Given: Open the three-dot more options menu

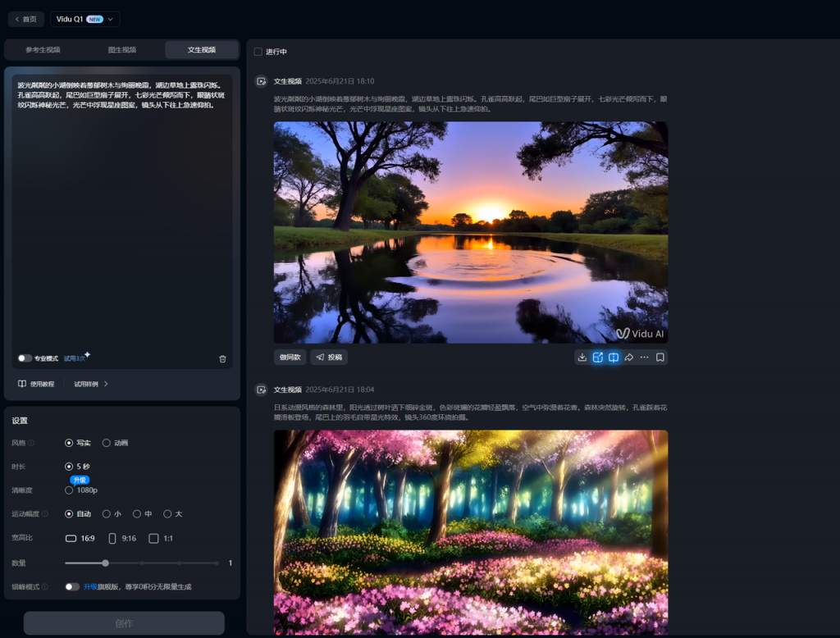Looking at the screenshot, I should click(645, 358).
